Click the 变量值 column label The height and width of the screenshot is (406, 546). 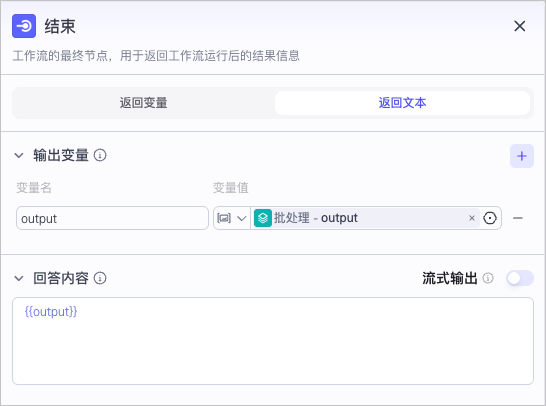click(231, 188)
